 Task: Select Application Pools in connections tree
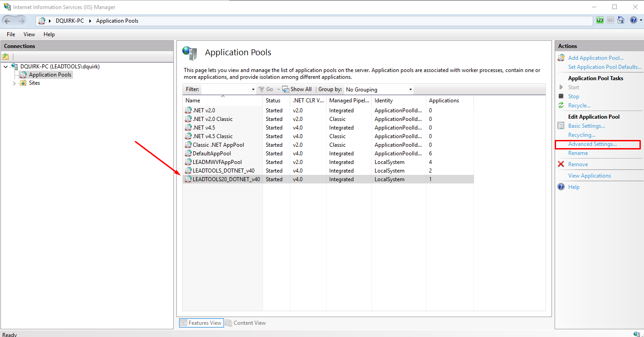(x=50, y=75)
